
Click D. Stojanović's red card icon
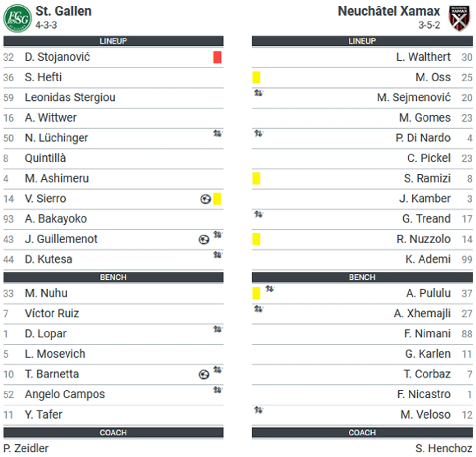217,57
